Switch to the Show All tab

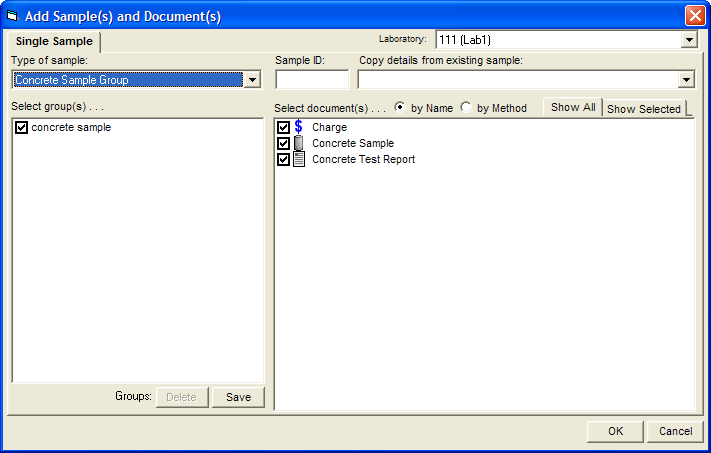pyautogui.click(x=573, y=107)
